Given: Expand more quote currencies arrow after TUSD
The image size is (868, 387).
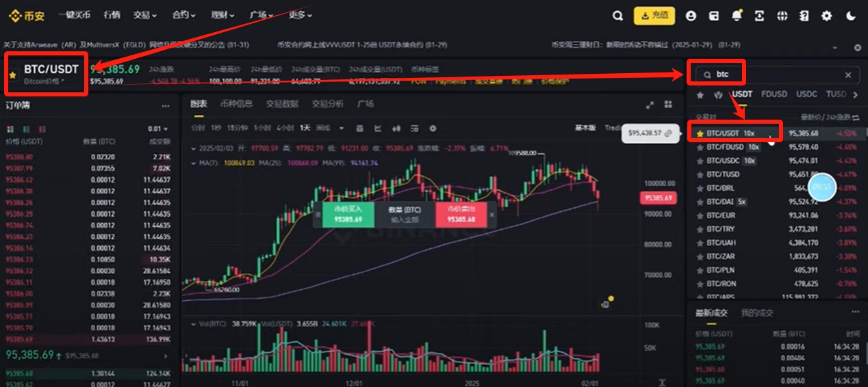Looking at the screenshot, I should pyautogui.click(x=854, y=94).
